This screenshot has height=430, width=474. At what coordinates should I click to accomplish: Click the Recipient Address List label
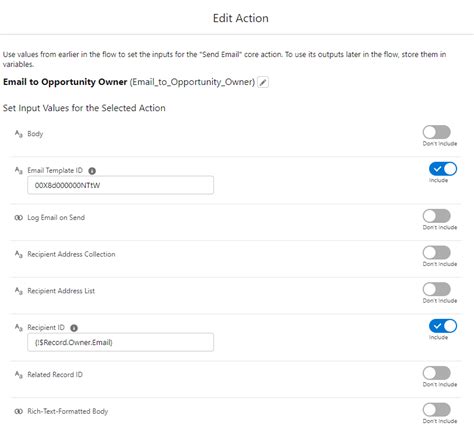tap(61, 291)
